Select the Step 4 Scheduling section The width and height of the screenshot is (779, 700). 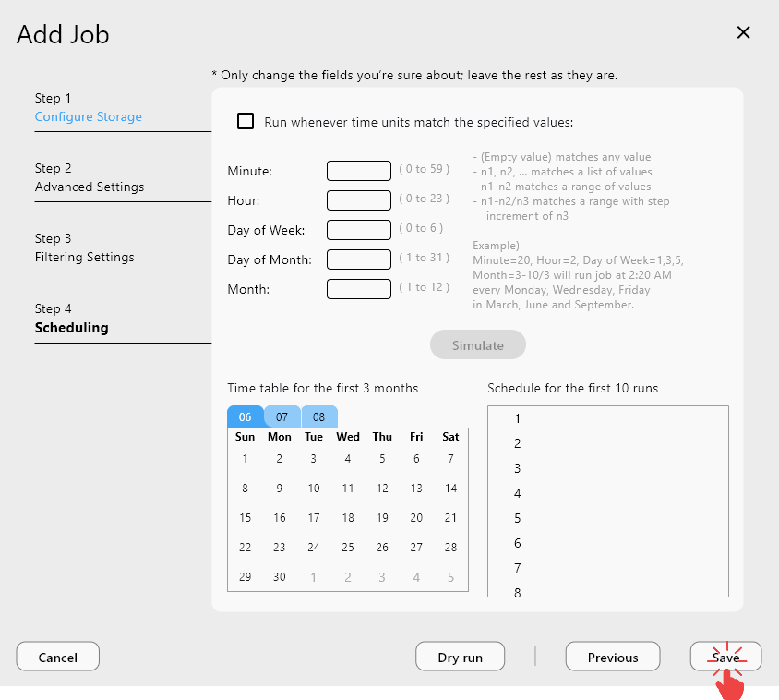[x=72, y=328]
